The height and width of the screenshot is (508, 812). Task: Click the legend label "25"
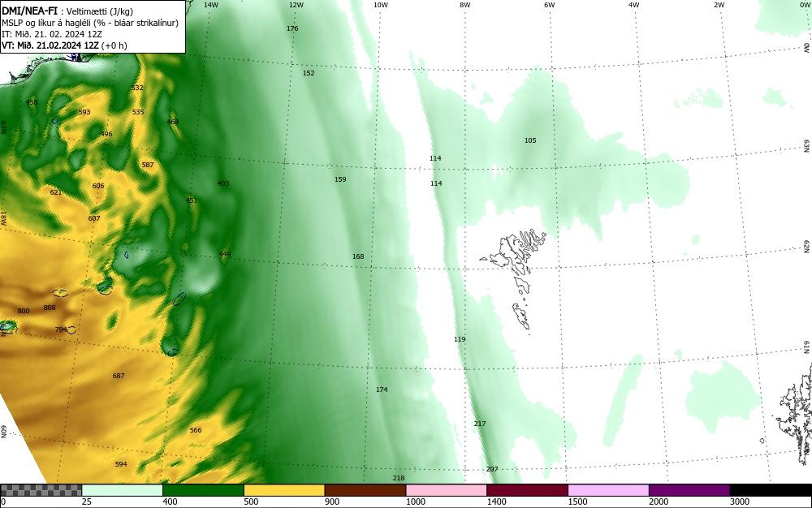(x=87, y=502)
